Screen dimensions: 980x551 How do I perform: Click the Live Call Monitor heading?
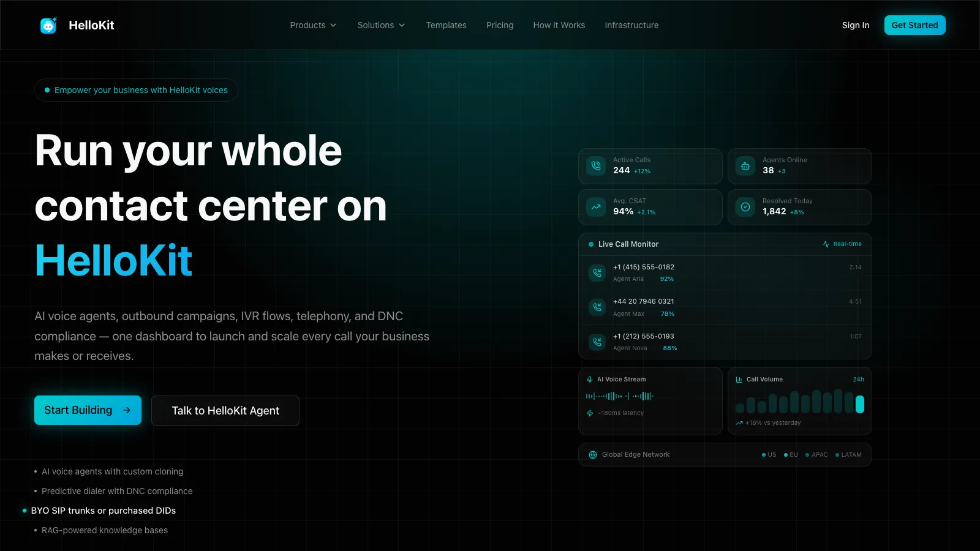coord(628,244)
